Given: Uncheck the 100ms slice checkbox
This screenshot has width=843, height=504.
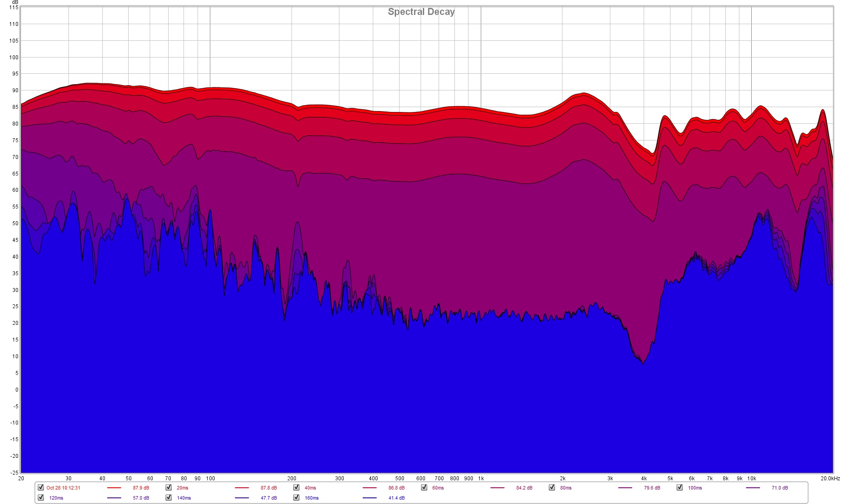Looking at the screenshot, I should [680, 487].
